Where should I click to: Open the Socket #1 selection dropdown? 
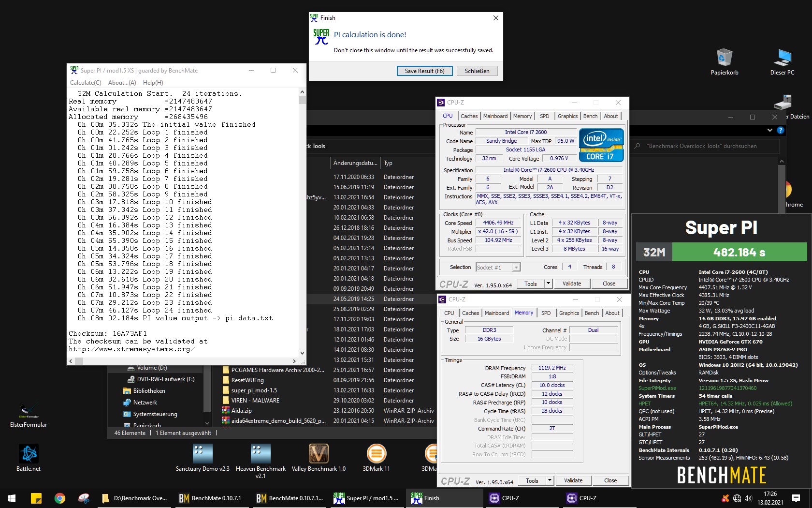coord(516,267)
